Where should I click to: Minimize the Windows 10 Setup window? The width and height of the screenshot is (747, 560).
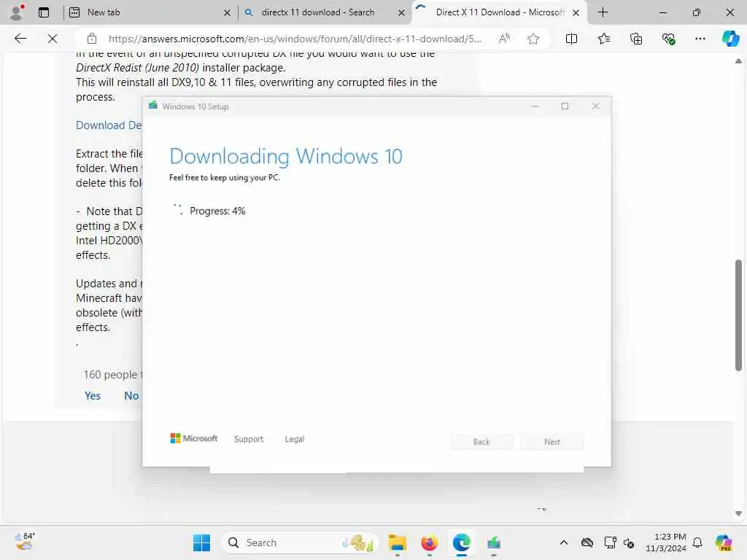click(535, 106)
